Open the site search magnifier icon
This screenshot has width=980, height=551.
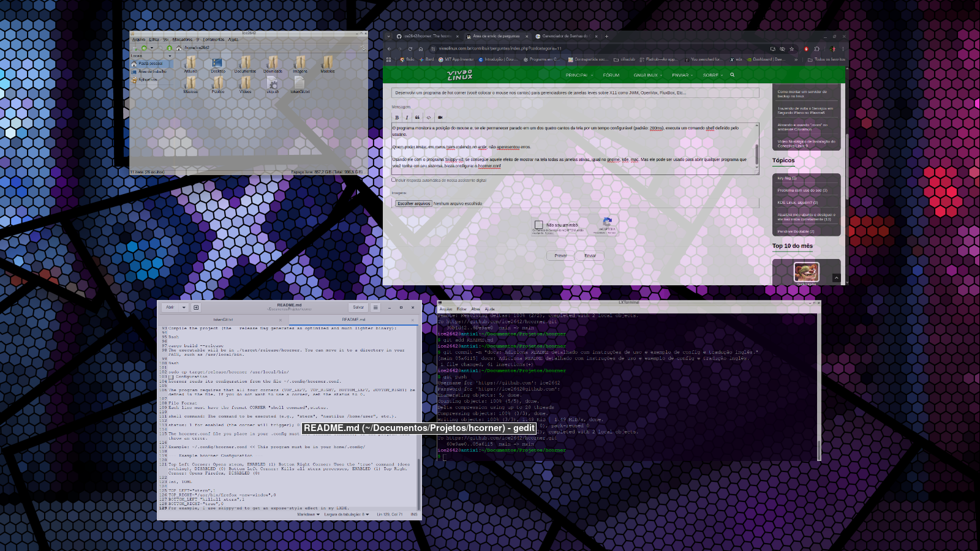point(732,75)
